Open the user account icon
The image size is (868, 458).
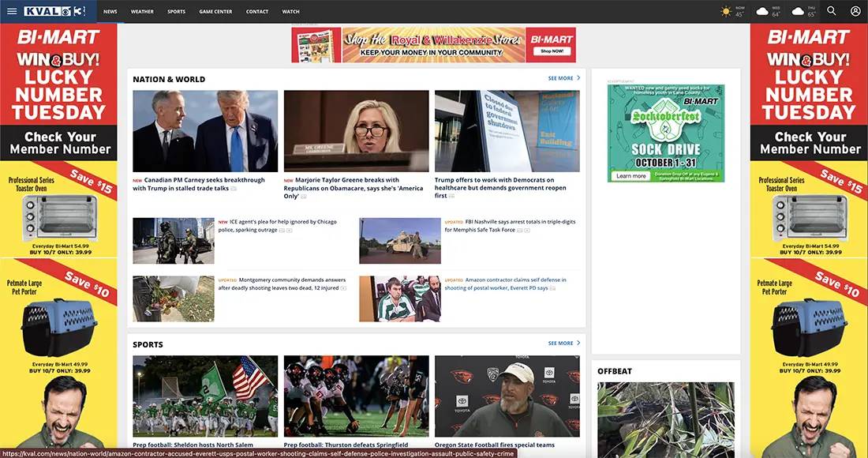855,11
